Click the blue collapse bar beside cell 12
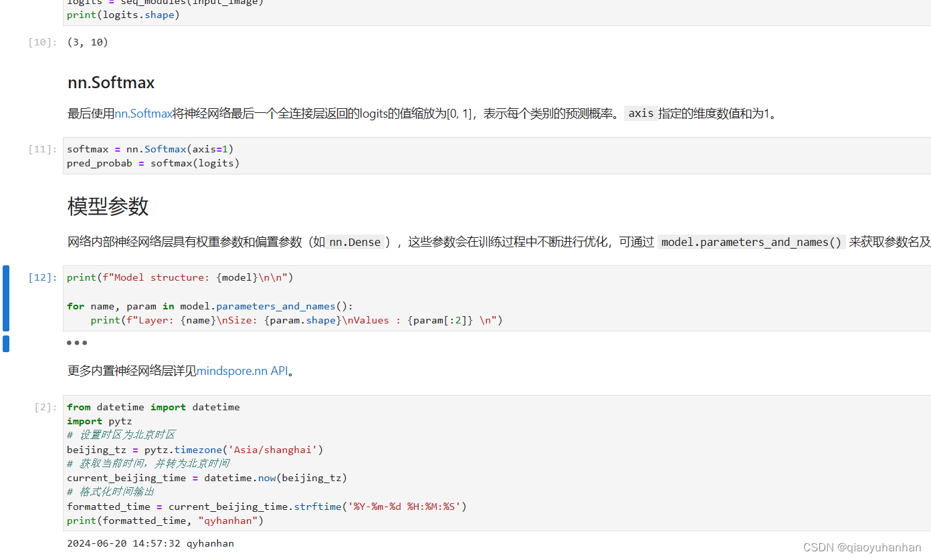931x560 pixels. click(x=6, y=298)
